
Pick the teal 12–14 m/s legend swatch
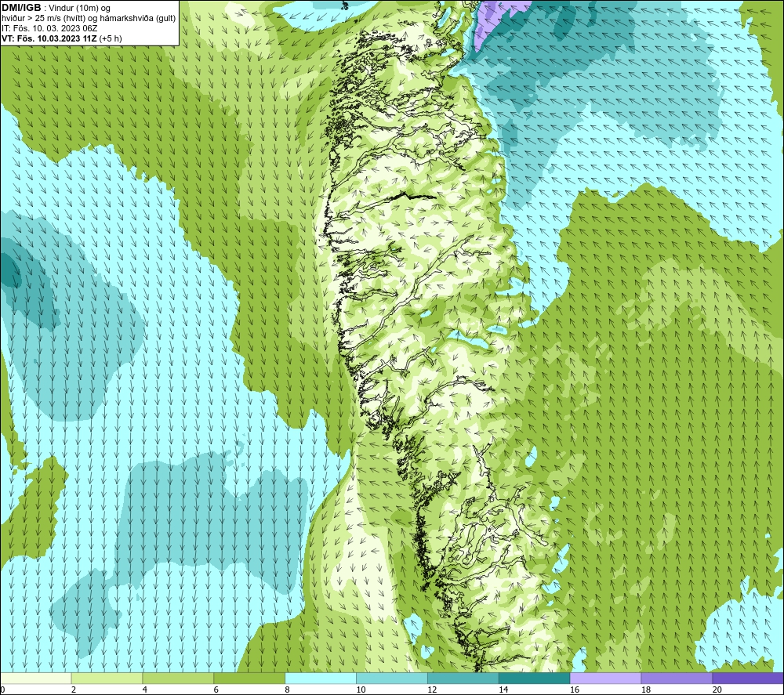pyautogui.click(x=463, y=678)
